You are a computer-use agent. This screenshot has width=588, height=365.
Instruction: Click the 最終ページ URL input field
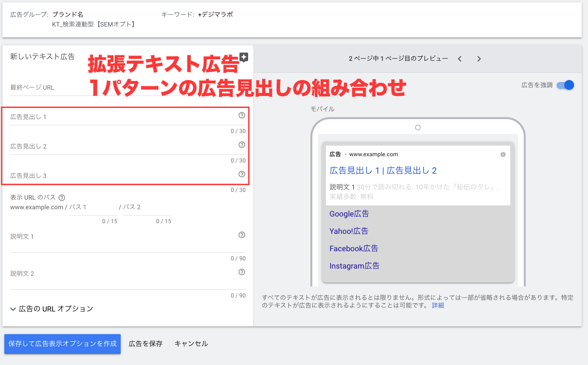pyautogui.click(x=128, y=88)
